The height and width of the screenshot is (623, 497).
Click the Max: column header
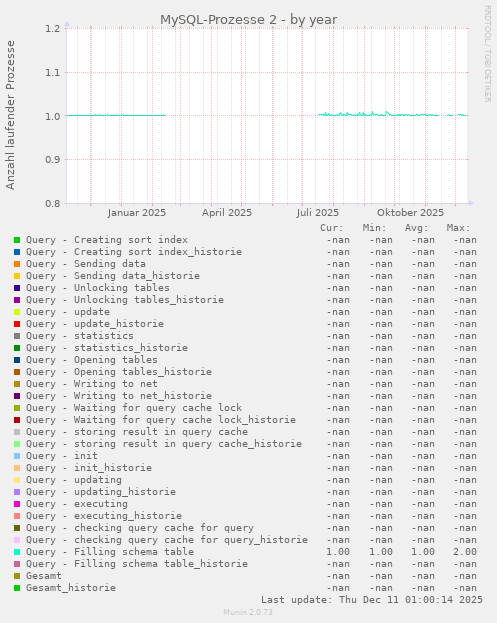(x=458, y=228)
